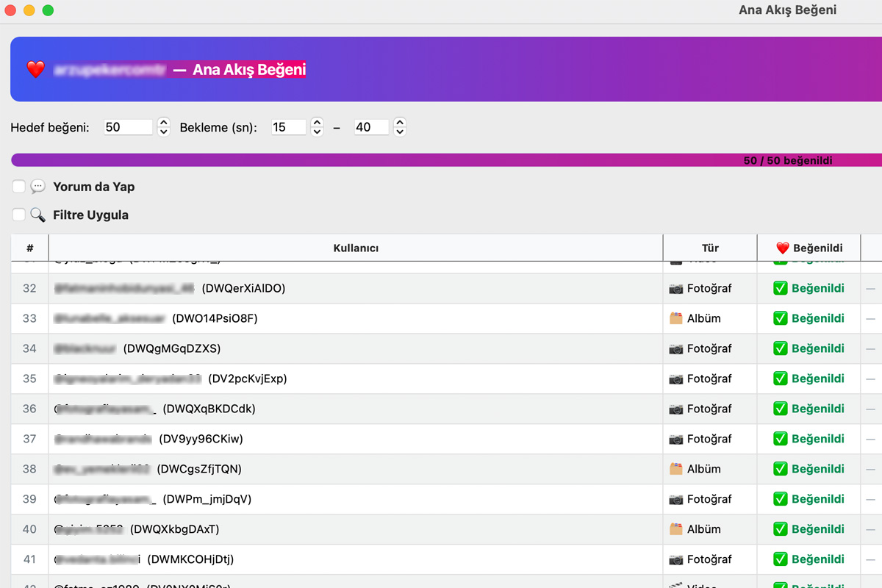Click the red heart icon in banner

click(x=35, y=70)
